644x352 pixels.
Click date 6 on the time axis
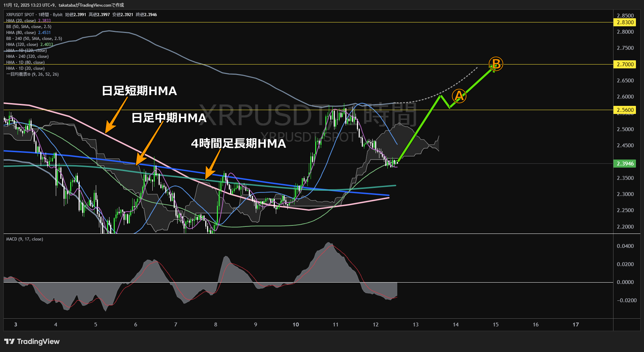pyautogui.click(x=135, y=325)
